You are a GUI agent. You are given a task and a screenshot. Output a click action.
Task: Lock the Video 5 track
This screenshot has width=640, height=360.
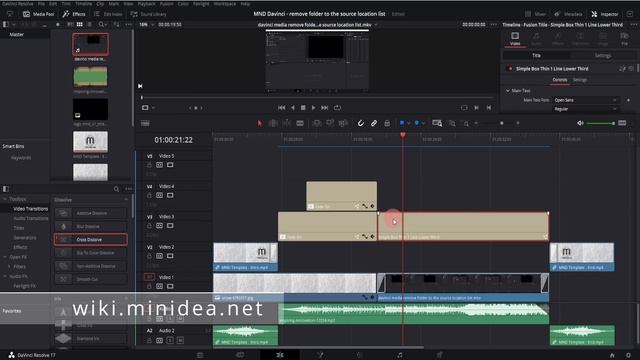[x=149, y=165]
